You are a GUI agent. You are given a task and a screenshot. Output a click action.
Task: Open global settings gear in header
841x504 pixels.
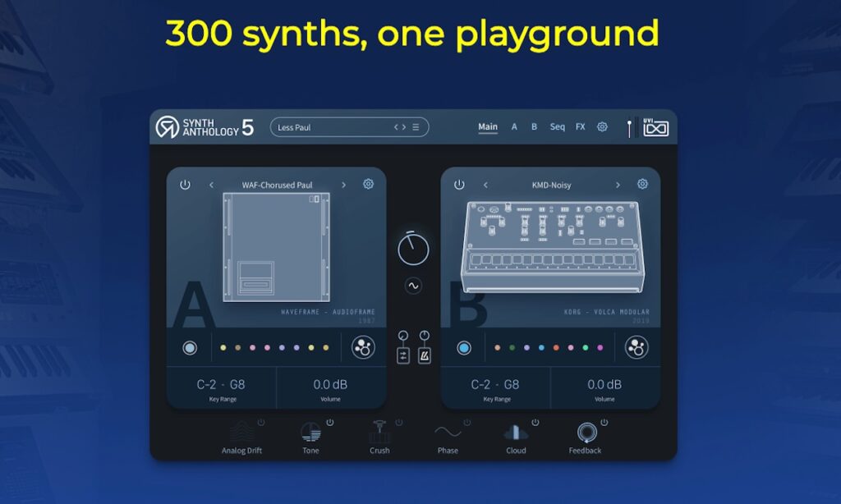point(602,127)
